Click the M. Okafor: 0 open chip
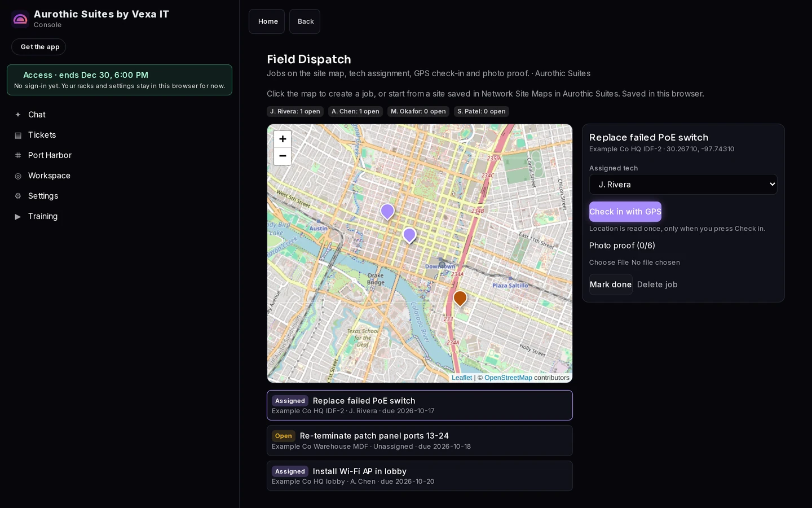The width and height of the screenshot is (812, 508). [x=418, y=112]
